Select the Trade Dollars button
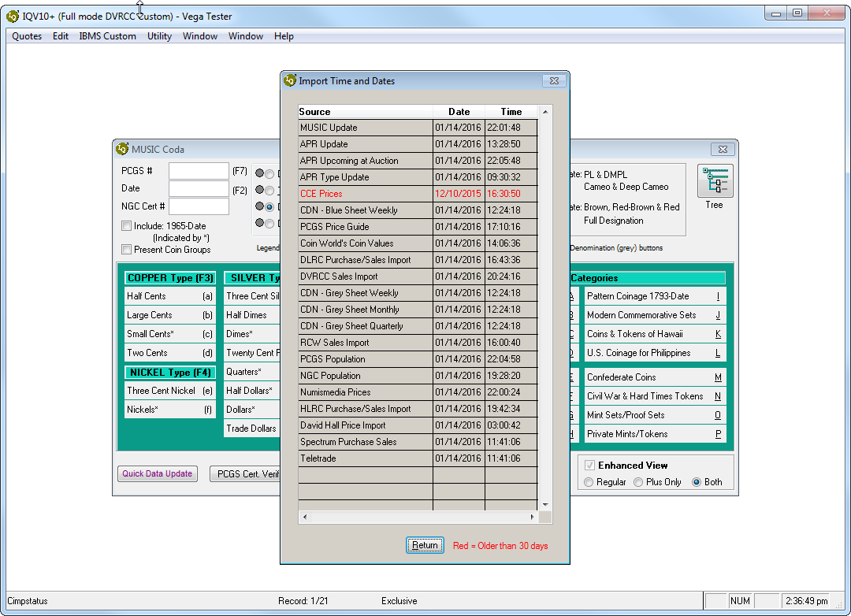The image size is (851, 616). coord(252,429)
